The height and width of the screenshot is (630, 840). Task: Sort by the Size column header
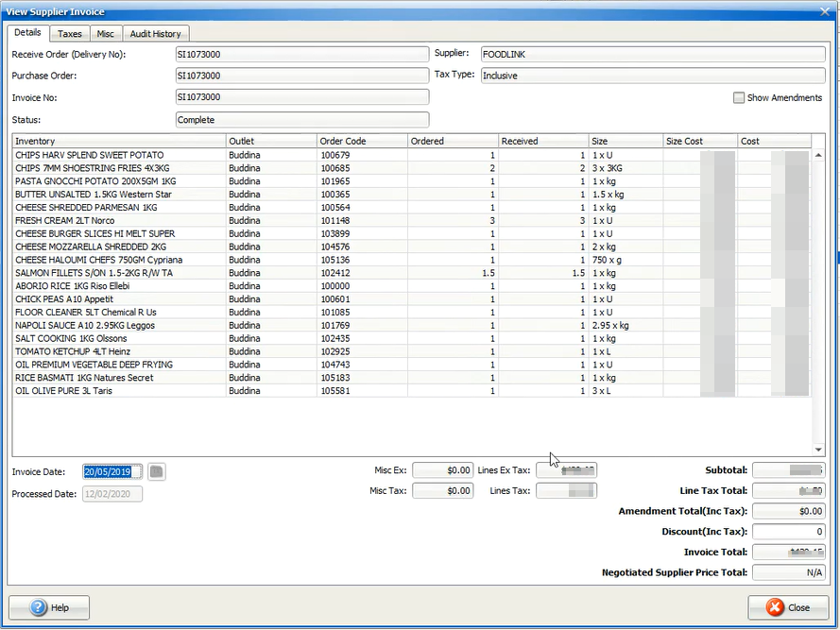(626, 141)
